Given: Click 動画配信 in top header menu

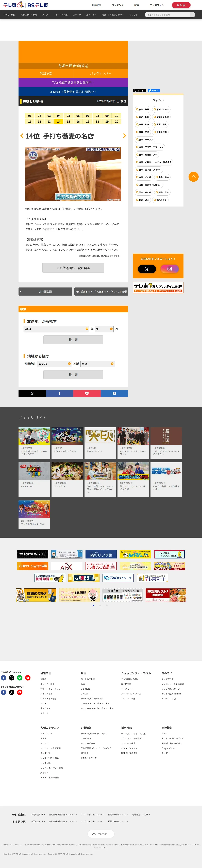Looking at the screenshot, I should pos(96,5).
